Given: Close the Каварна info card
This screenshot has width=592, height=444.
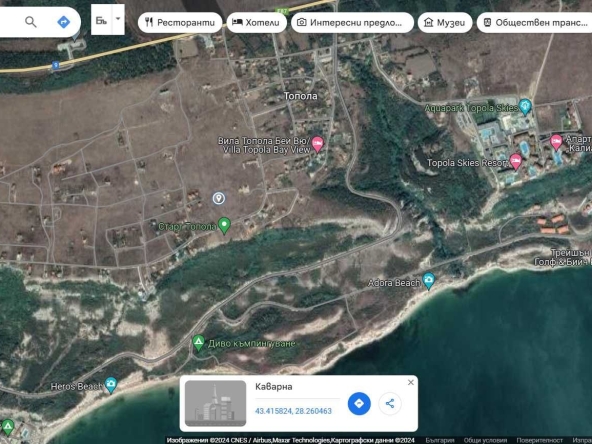Looking at the screenshot, I should point(411,382).
